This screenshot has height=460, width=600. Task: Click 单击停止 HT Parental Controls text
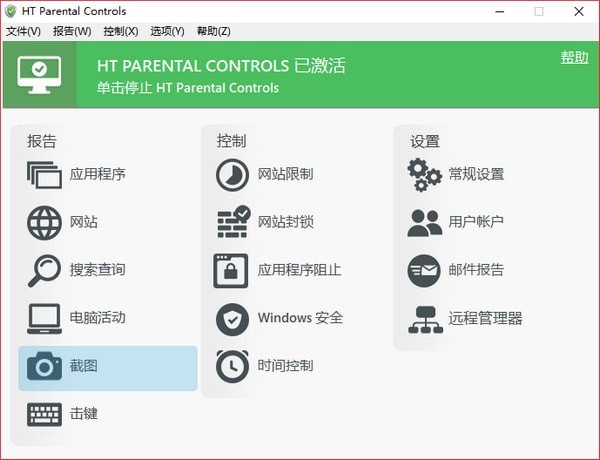coord(188,88)
